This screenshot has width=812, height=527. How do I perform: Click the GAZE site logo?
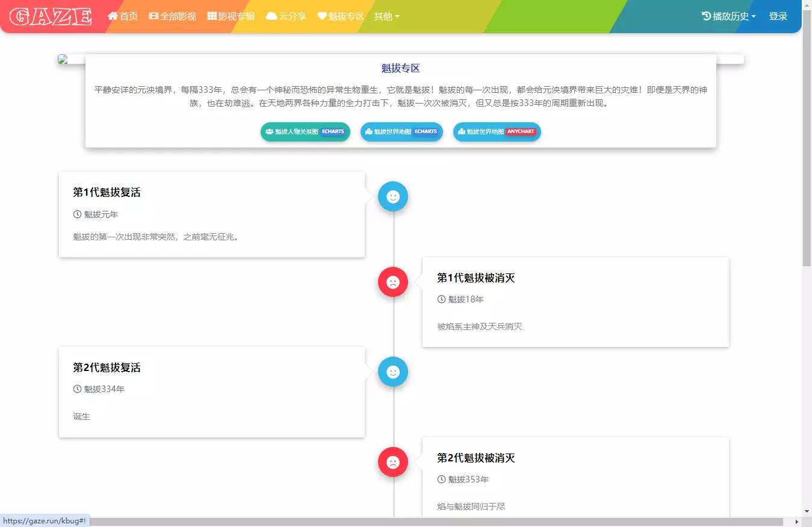click(51, 16)
